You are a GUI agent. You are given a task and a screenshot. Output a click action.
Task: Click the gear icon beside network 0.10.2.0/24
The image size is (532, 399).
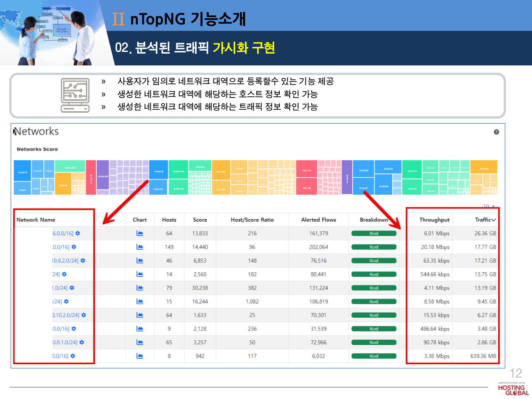84,315
